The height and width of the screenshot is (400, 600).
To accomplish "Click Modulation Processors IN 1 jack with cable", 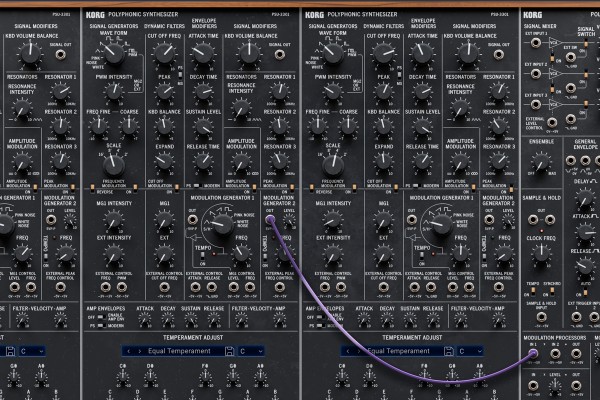I will pyautogui.click(x=532, y=353).
